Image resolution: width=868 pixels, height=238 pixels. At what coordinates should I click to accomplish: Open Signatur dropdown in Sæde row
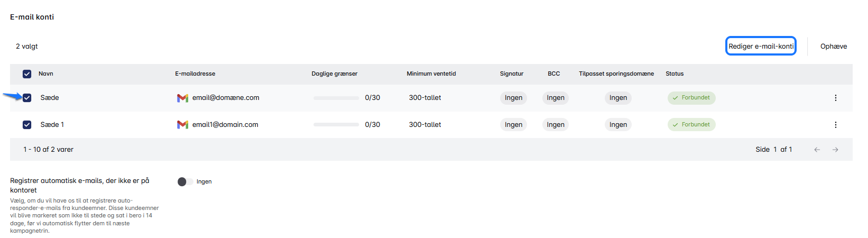click(x=513, y=98)
